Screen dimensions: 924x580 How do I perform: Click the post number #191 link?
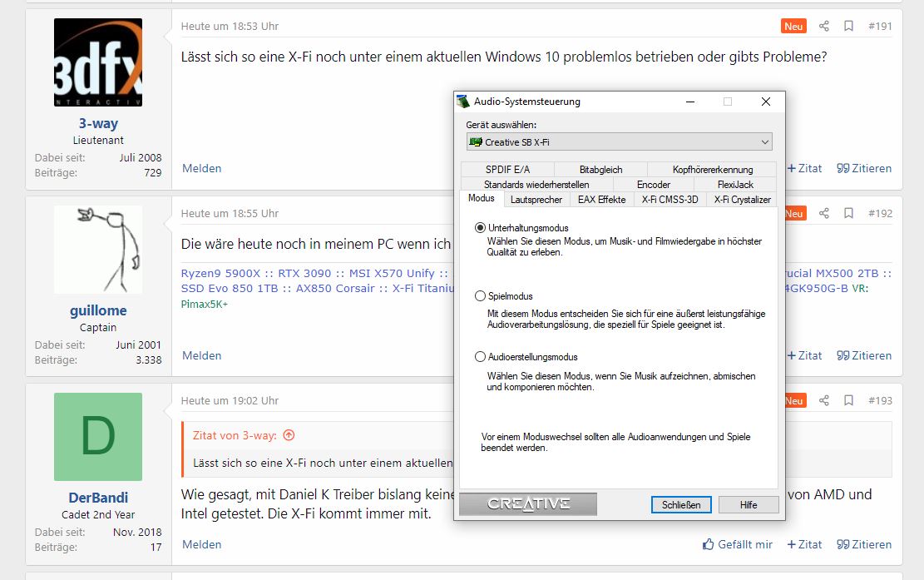tap(880, 26)
